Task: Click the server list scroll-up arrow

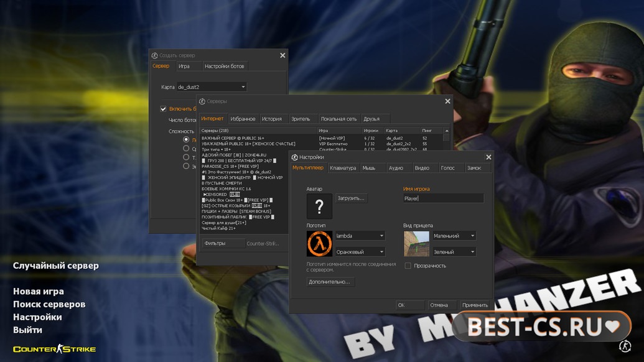Action: (x=447, y=131)
